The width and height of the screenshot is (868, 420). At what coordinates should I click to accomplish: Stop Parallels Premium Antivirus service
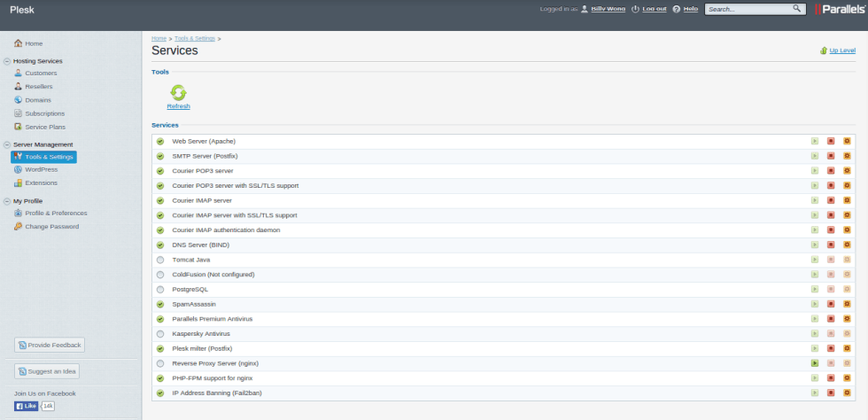point(831,319)
